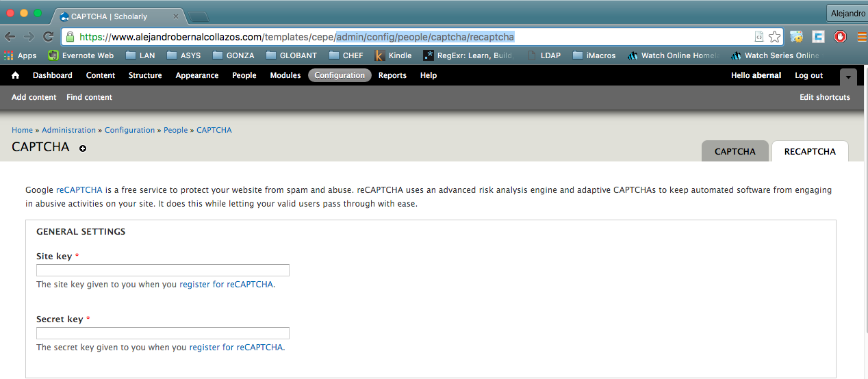Image resolution: width=868 pixels, height=379 pixels.
Task: Open the Apps bookmarks shortcut
Action: [x=20, y=55]
